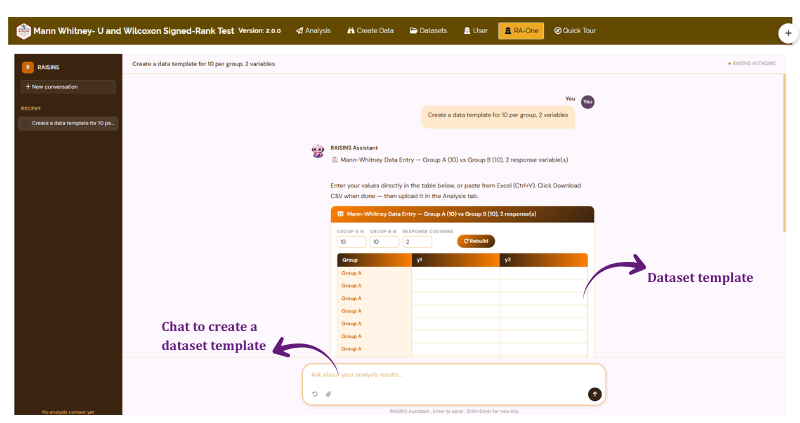This screenshot has width=800, height=423.
Task: Click the RAISINS Assistant robot avatar
Action: [x=318, y=151]
